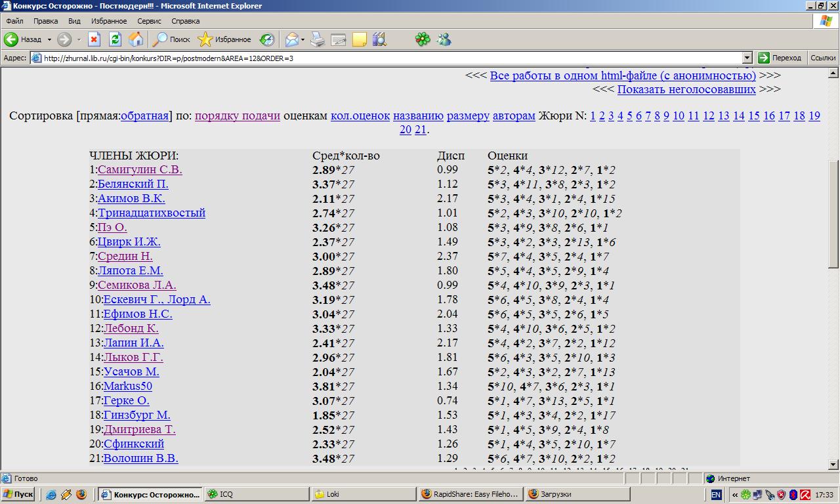The height and width of the screenshot is (504, 840).
Task: Click the Показать неголосовавших link
Action: pyautogui.click(x=686, y=89)
